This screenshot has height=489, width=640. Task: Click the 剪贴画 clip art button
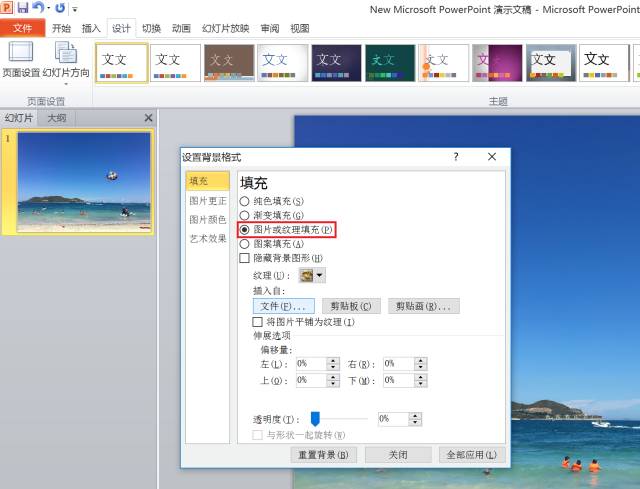(x=424, y=306)
